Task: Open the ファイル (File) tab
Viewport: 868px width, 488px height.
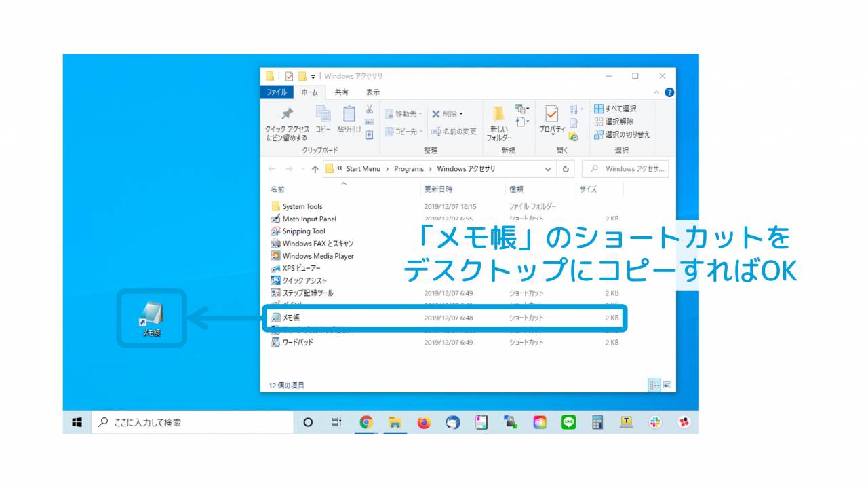Action: 276,92
